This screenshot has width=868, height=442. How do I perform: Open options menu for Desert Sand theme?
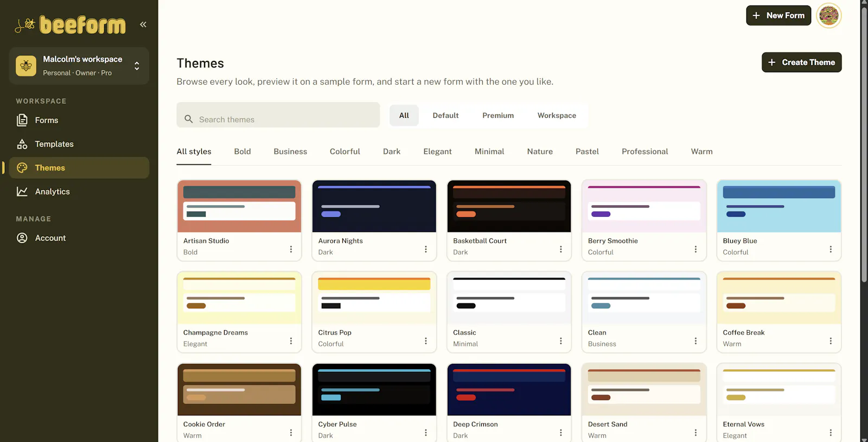click(695, 433)
